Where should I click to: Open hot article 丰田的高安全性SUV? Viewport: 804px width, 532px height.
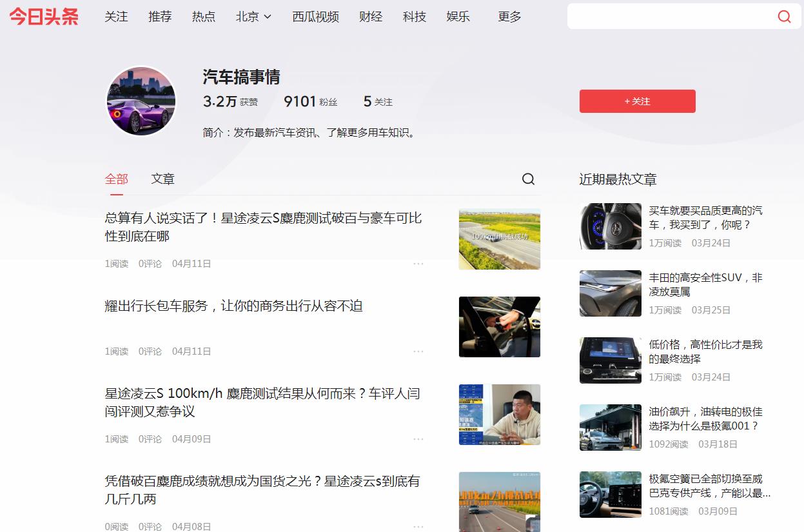point(706,284)
